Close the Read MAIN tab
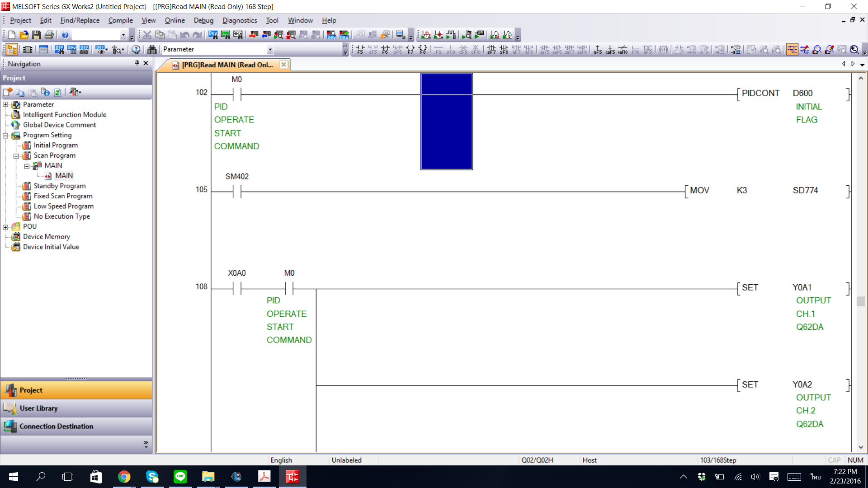 283,65
